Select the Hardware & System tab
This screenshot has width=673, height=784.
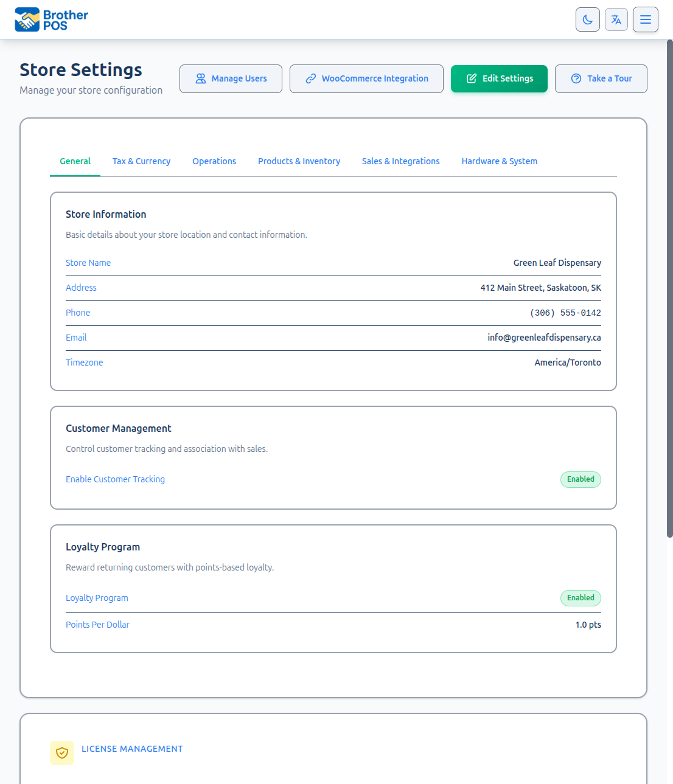coord(499,161)
